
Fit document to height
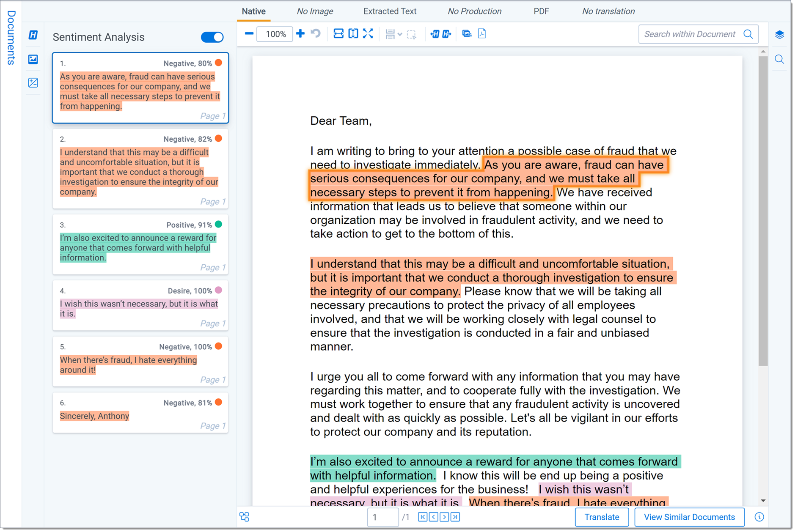[x=353, y=34]
